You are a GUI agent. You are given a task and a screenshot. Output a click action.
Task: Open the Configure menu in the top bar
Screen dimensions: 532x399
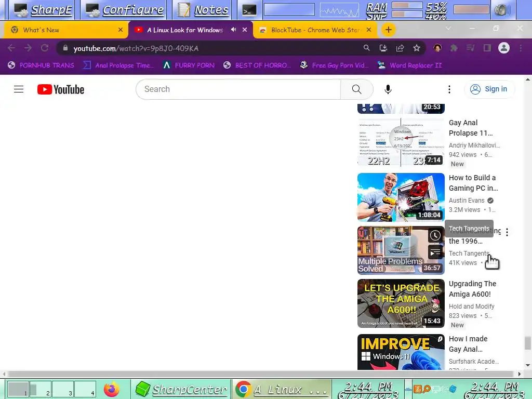(x=125, y=10)
